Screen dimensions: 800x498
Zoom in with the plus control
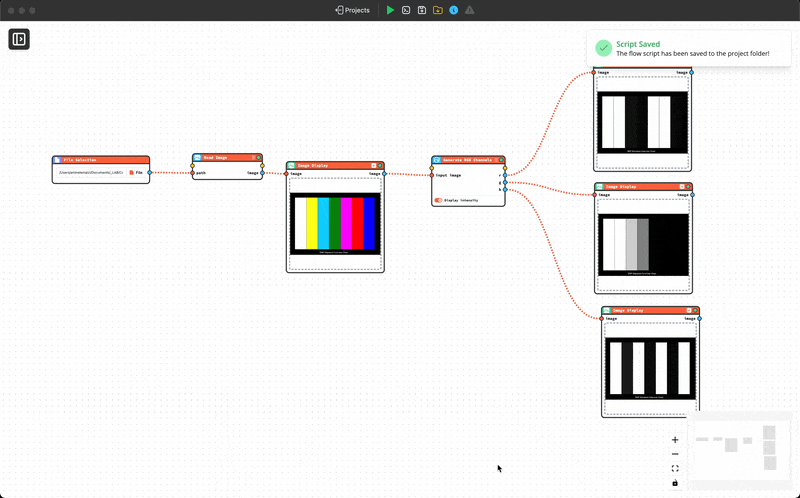click(675, 440)
